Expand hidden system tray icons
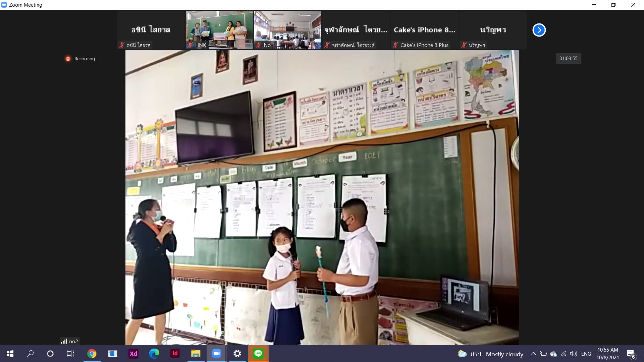 click(x=533, y=354)
